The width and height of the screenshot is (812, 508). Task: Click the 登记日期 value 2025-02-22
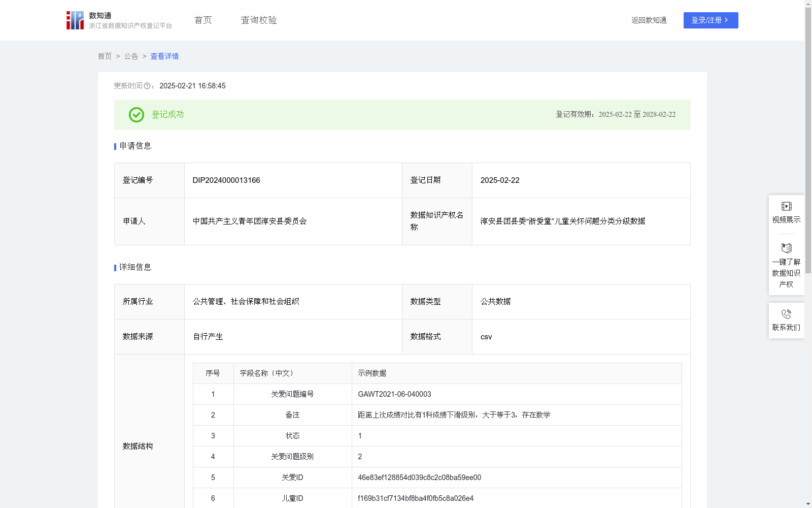(x=500, y=180)
